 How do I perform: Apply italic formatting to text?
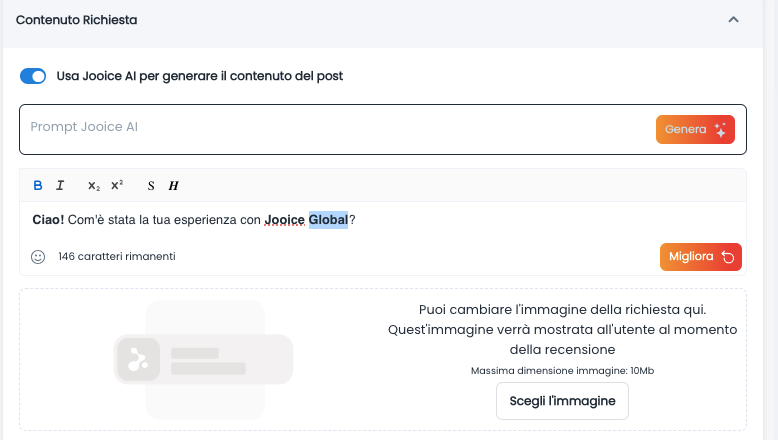tap(60, 185)
